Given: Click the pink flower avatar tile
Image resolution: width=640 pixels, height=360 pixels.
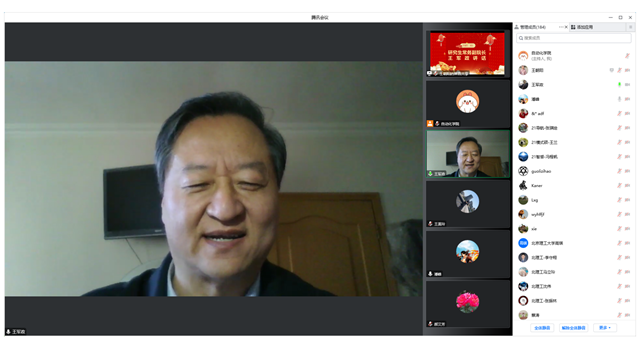Looking at the screenshot, I should [468, 304].
